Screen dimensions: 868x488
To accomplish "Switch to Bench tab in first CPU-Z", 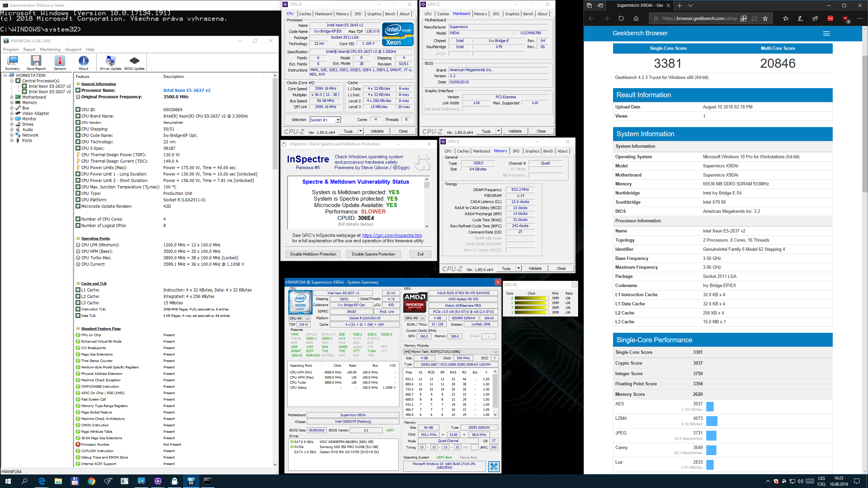I will coord(390,14).
